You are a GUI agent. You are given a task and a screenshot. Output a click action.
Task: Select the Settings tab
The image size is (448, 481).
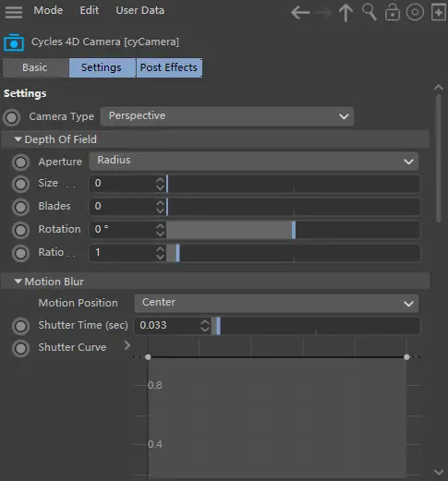pyautogui.click(x=102, y=67)
